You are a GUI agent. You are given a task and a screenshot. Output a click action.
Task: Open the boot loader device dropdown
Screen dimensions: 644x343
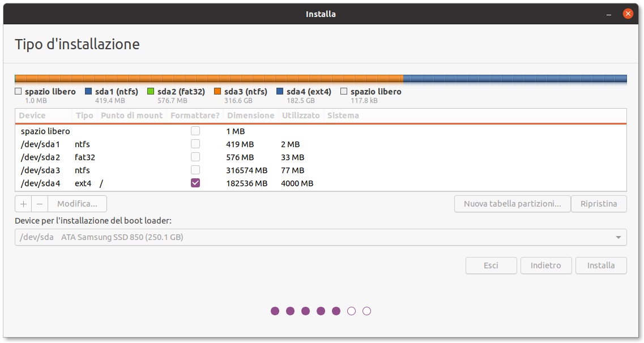pos(320,237)
